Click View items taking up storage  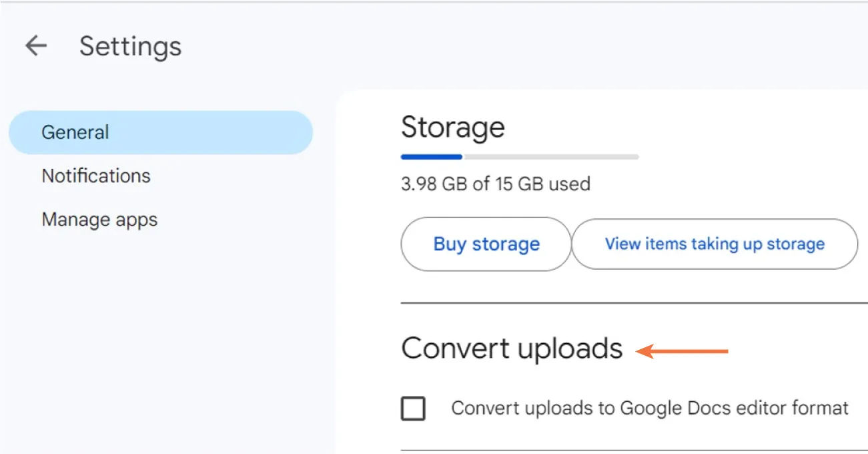pos(714,244)
